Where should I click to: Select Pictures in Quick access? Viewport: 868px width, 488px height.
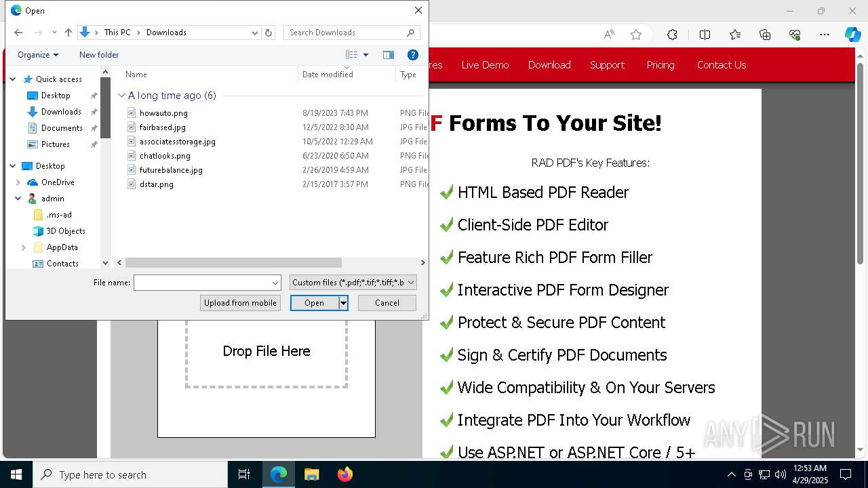point(56,144)
